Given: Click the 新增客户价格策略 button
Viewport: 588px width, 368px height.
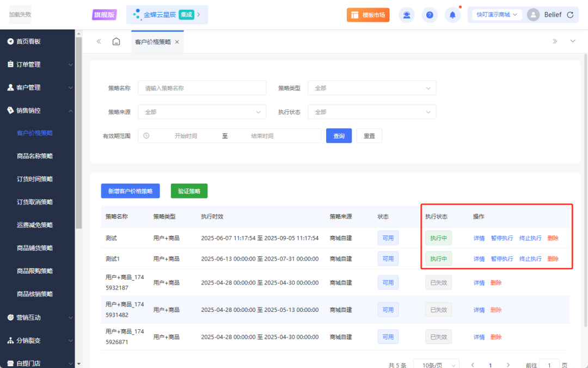Looking at the screenshot, I should point(130,191).
